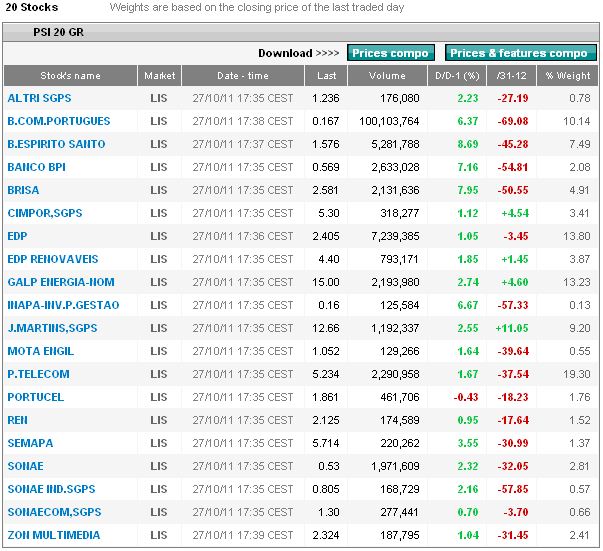
Task: Open PORTUCEL stock link
Action: (36, 397)
